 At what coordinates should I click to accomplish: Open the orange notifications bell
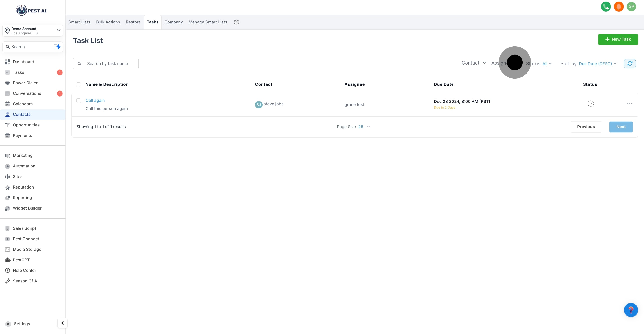click(619, 7)
